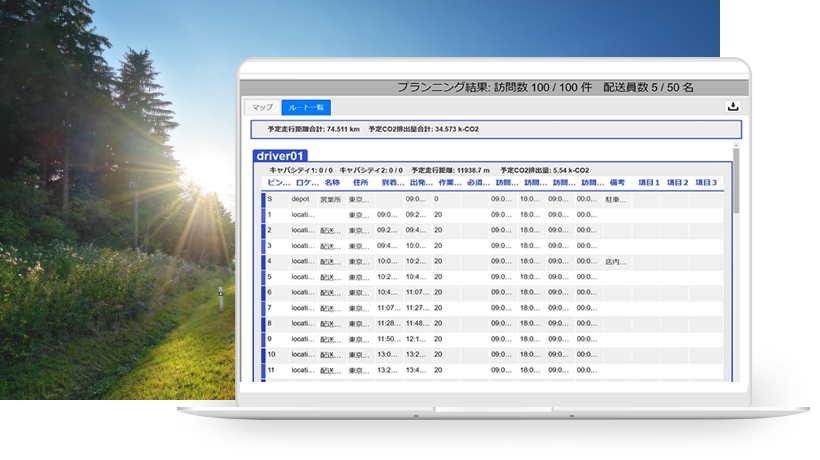Image resolution: width=820 pixels, height=460 pixels.
Task: Select route row number 7
Action: pyautogui.click(x=493, y=308)
